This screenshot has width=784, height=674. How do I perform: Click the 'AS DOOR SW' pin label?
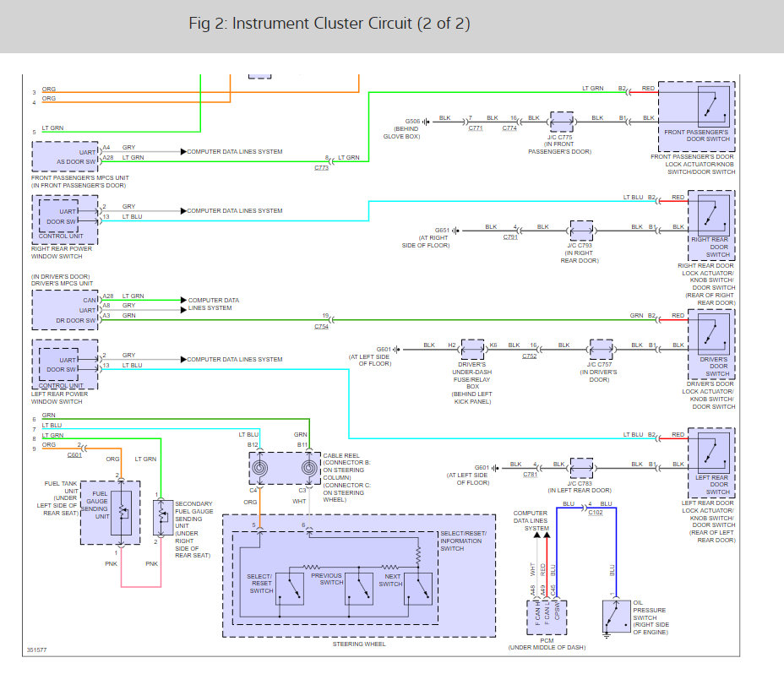(76, 161)
